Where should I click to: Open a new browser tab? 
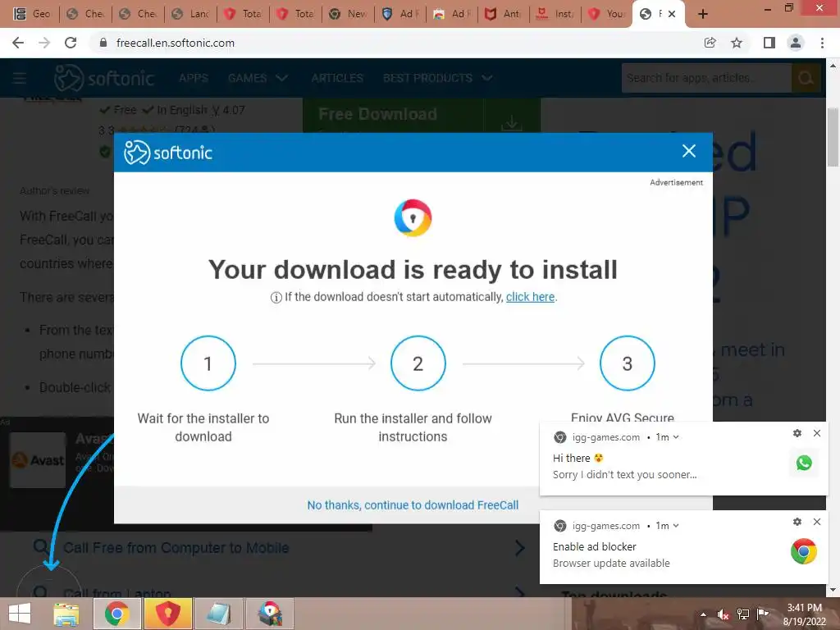click(x=703, y=14)
